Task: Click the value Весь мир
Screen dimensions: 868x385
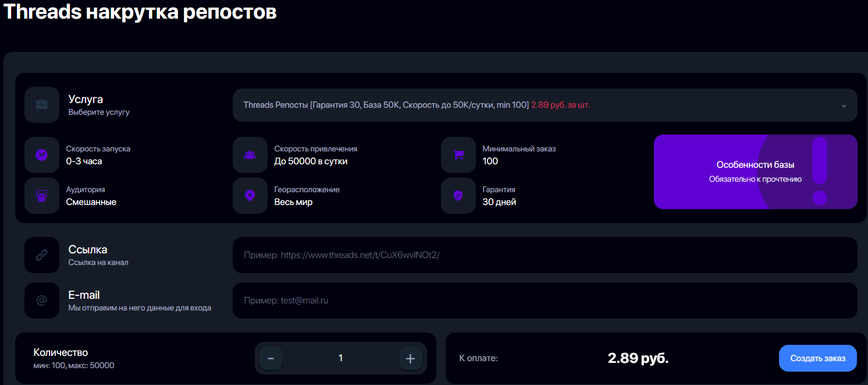Action: [293, 202]
